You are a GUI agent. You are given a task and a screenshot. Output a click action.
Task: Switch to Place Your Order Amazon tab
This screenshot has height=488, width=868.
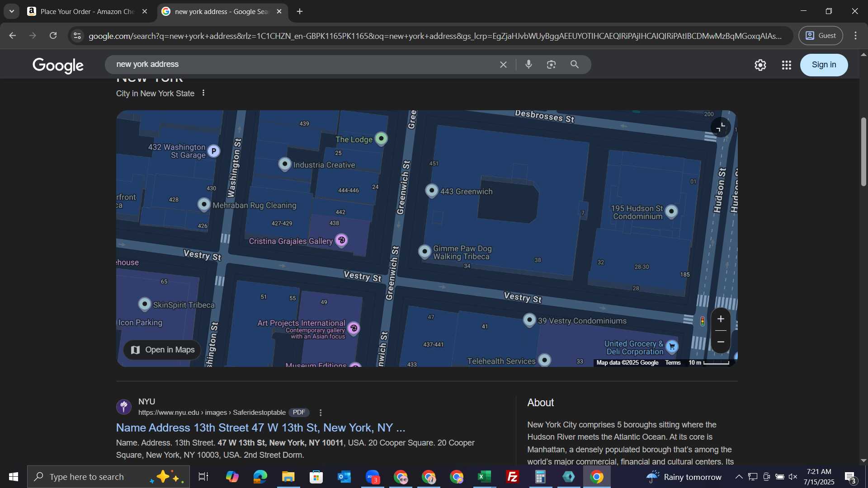pyautogui.click(x=87, y=12)
